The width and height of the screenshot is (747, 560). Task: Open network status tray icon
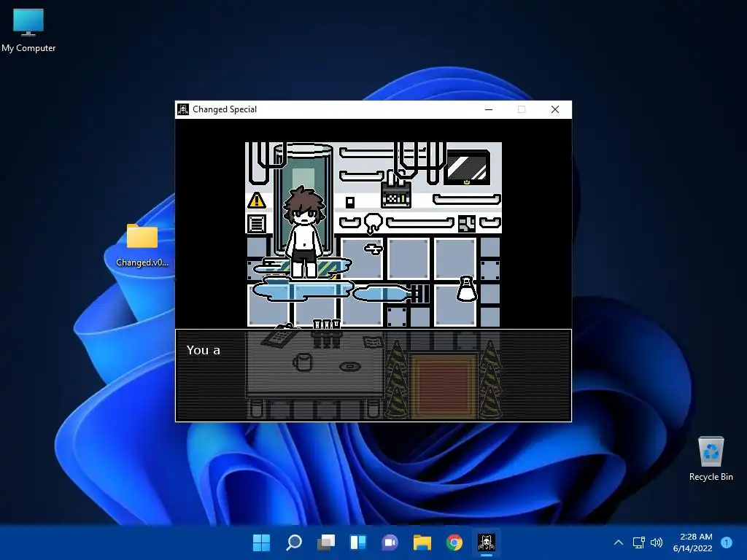pyautogui.click(x=638, y=542)
